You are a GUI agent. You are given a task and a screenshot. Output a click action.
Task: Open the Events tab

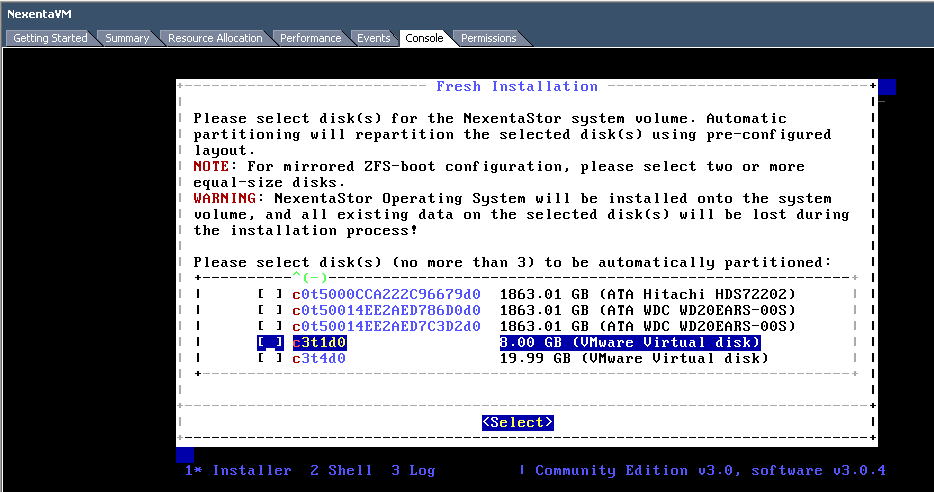click(373, 38)
